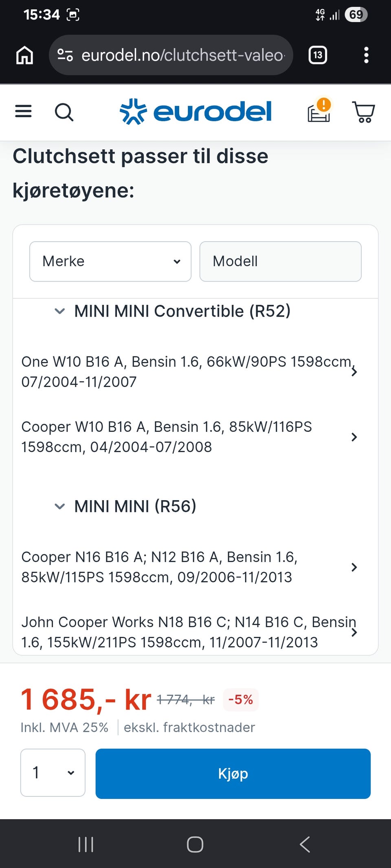391x868 pixels.
Task: Tap the eurodel.no address bar URL
Action: point(182,55)
